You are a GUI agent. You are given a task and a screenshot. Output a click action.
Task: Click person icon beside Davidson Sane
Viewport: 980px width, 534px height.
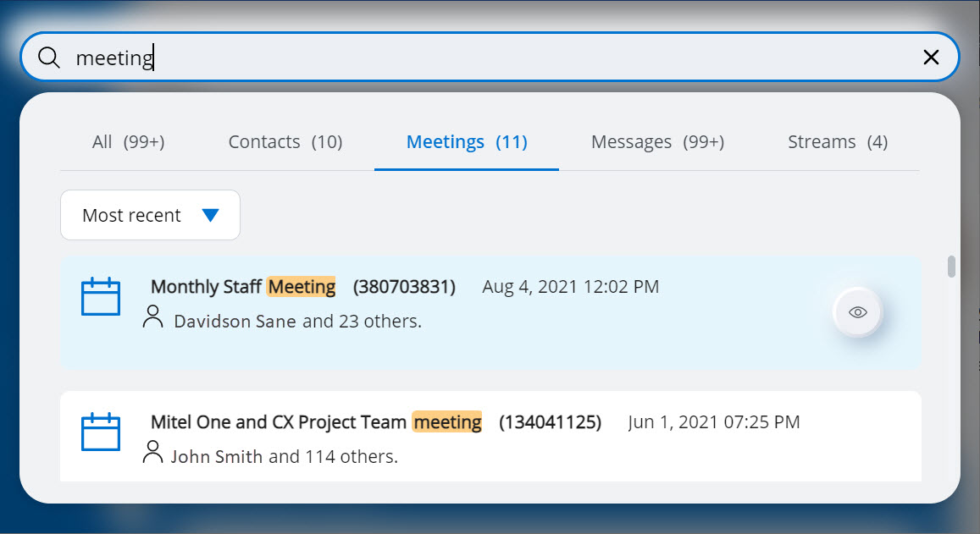point(153,317)
